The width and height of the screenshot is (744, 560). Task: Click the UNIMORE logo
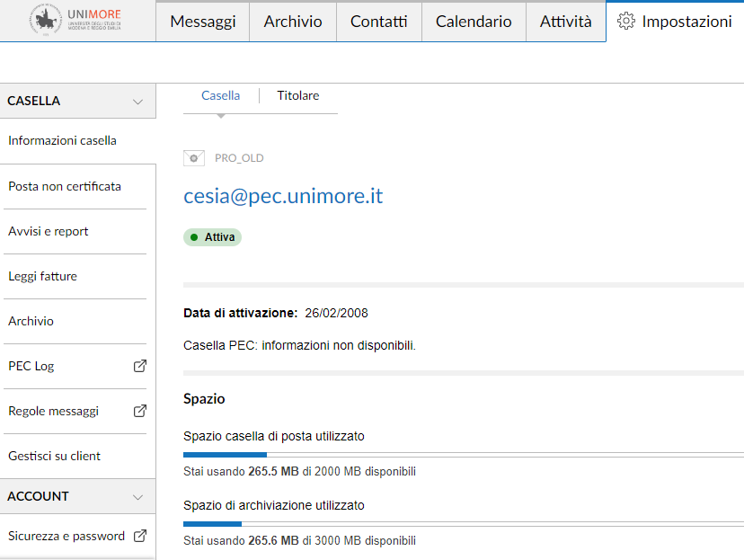tap(76, 20)
